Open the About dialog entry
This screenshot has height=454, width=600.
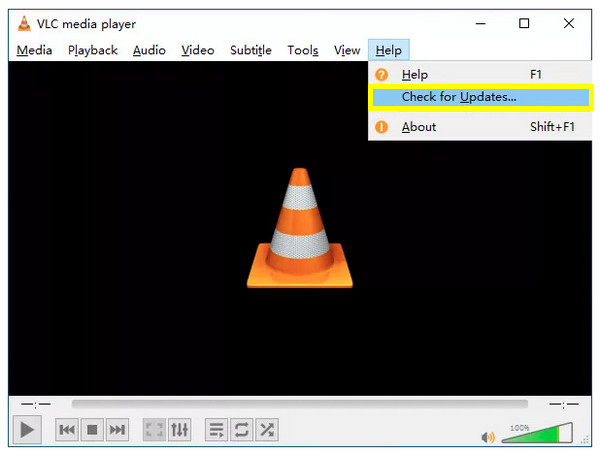(480, 127)
